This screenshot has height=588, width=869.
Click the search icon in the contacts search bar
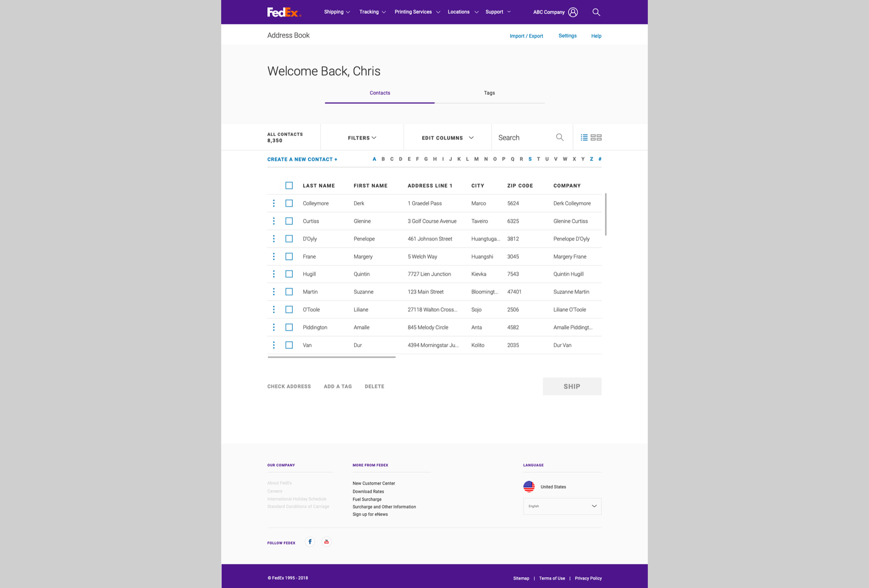(560, 137)
